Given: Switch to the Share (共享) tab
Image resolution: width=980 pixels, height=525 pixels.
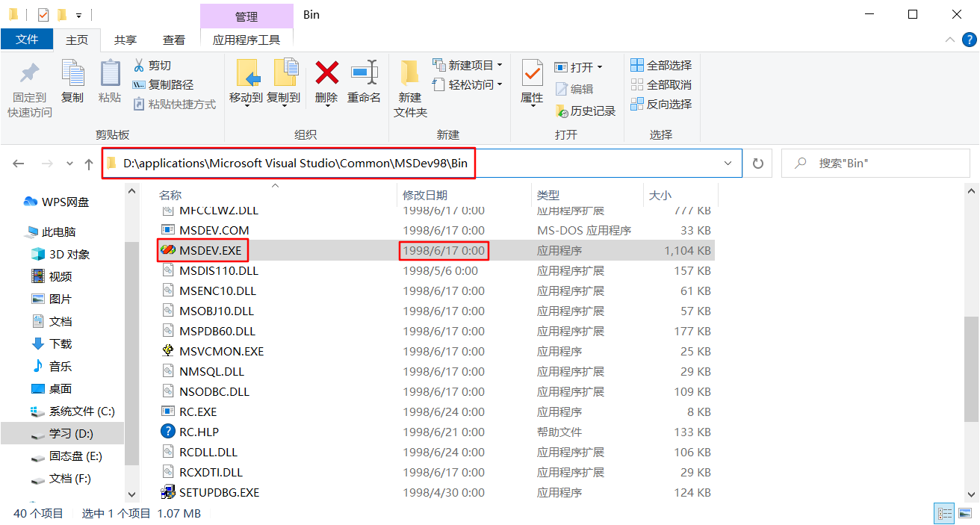Looking at the screenshot, I should coord(125,40).
